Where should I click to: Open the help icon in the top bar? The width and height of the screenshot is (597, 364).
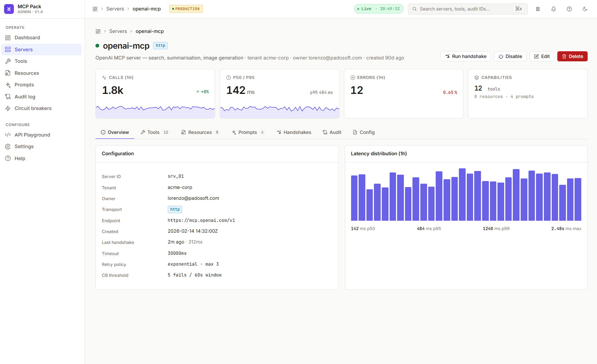click(x=569, y=9)
